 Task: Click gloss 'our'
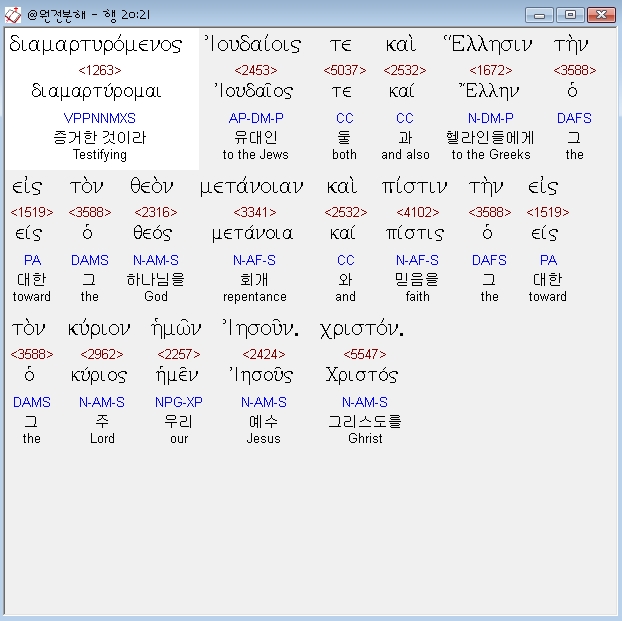point(179,439)
